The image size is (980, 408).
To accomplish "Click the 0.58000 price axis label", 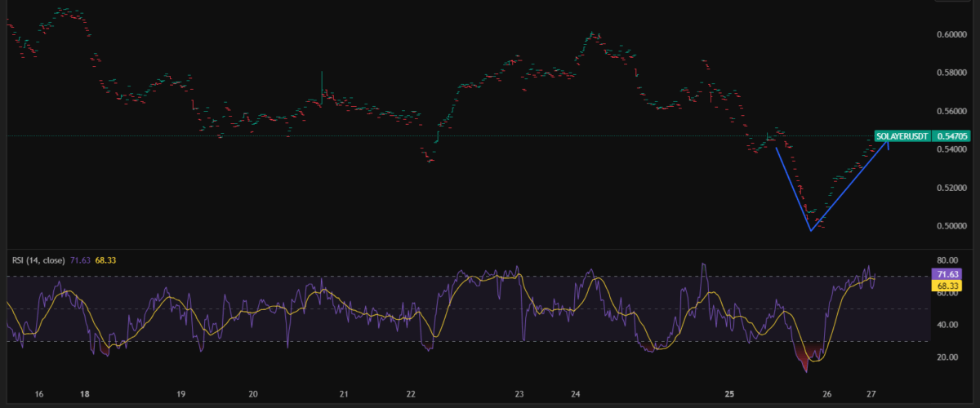I will pyautogui.click(x=949, y=73).
